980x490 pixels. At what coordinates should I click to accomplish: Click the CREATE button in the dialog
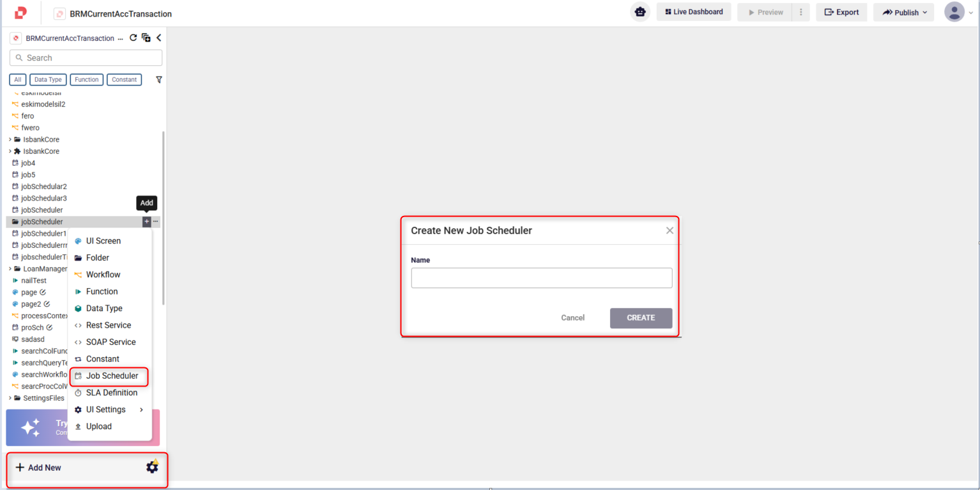click(641, 318)
